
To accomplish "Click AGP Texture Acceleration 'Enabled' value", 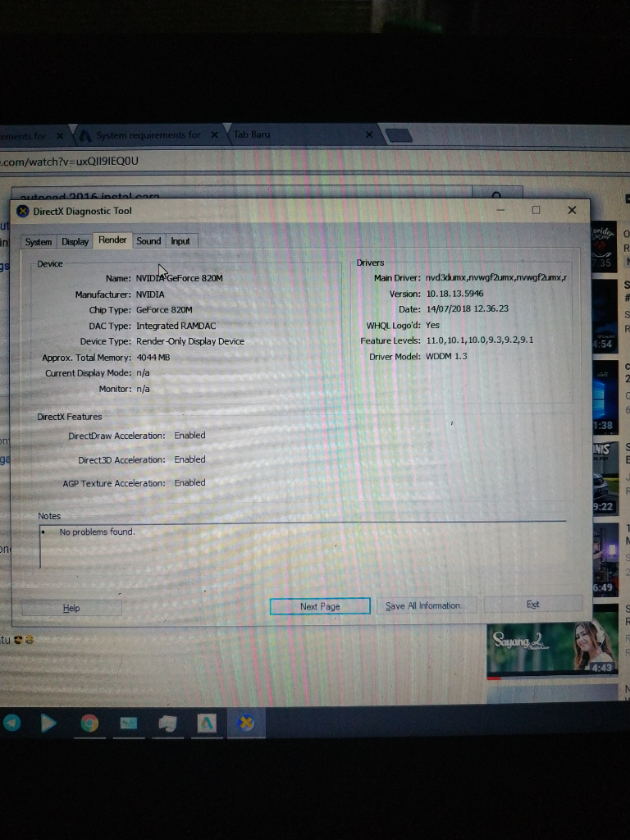I will coord(189,482).
